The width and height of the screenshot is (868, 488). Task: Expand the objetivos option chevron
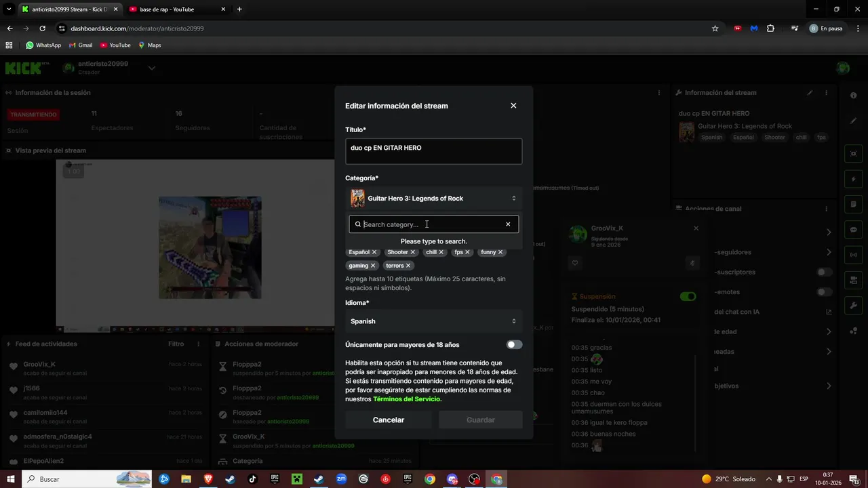coord(829,386)
